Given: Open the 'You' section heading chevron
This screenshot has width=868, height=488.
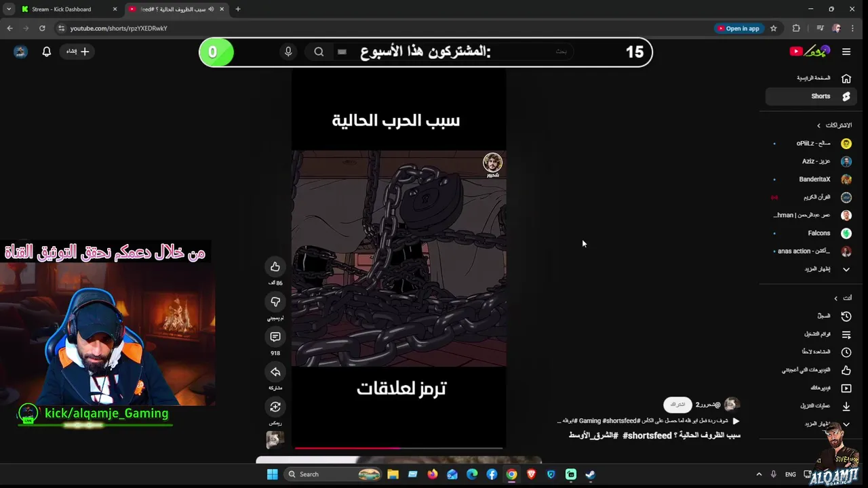Looking at the screenshot, I should [x=835, y=298].
